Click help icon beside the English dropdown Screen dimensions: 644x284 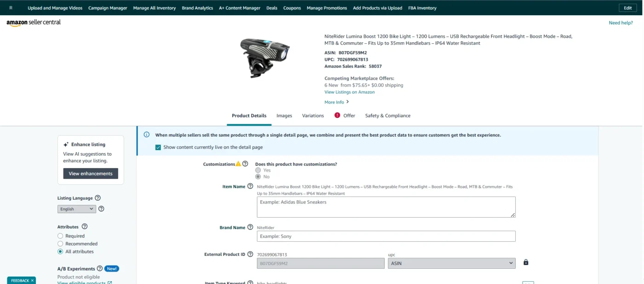point(101,209)
